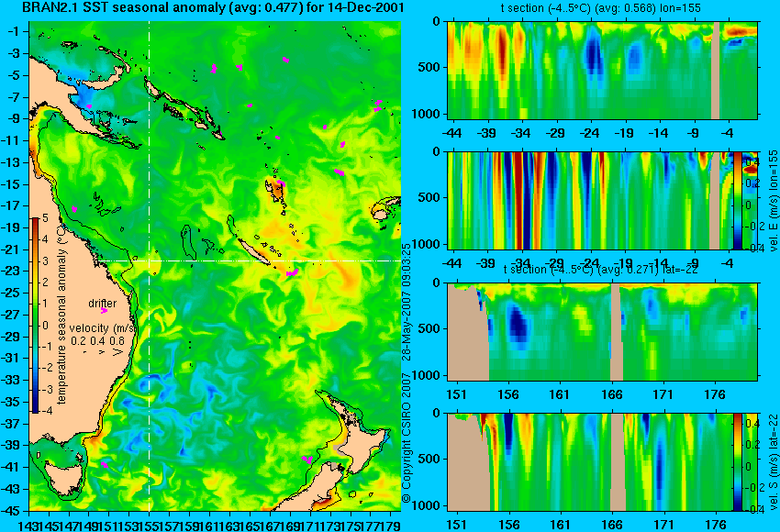Click the vel. E velocity colorbar
The image size is (780, 532).
click(x=738, y=200)
